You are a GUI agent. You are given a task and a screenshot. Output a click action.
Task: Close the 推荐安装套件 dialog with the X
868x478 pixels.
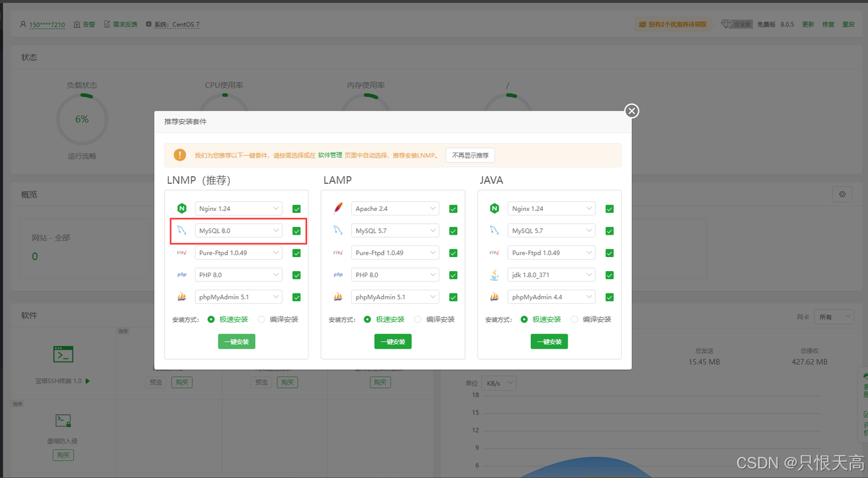click(x=632, y=111)
